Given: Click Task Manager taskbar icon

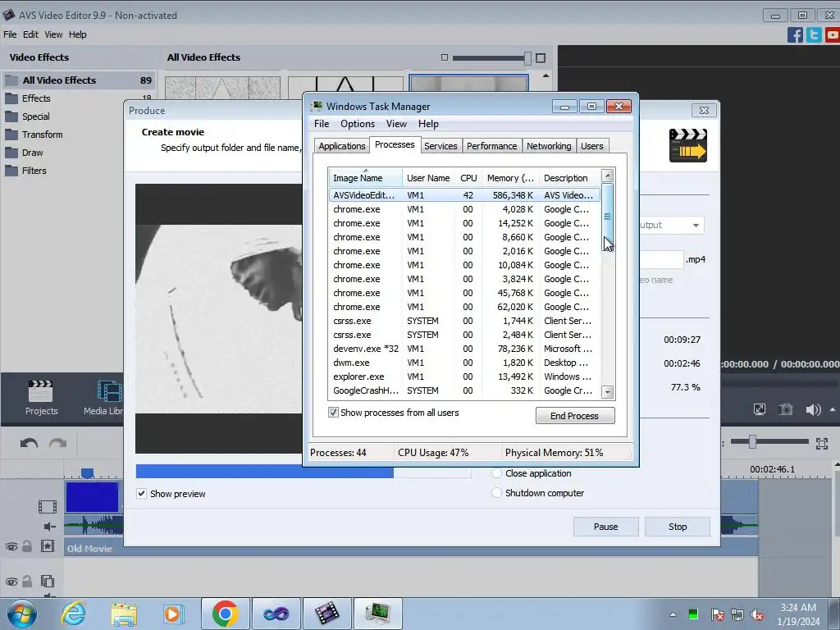Looking at the screenshot, I should [x=377, y=614].
